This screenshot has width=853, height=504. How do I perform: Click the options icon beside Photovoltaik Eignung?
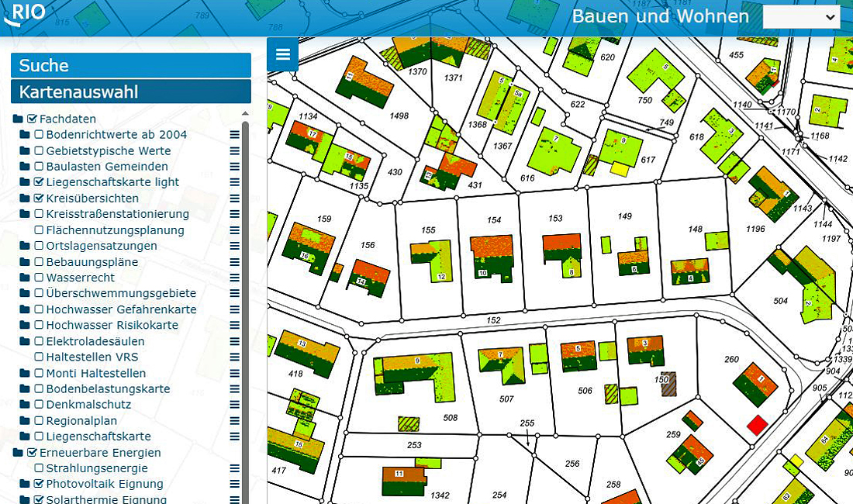234,484
